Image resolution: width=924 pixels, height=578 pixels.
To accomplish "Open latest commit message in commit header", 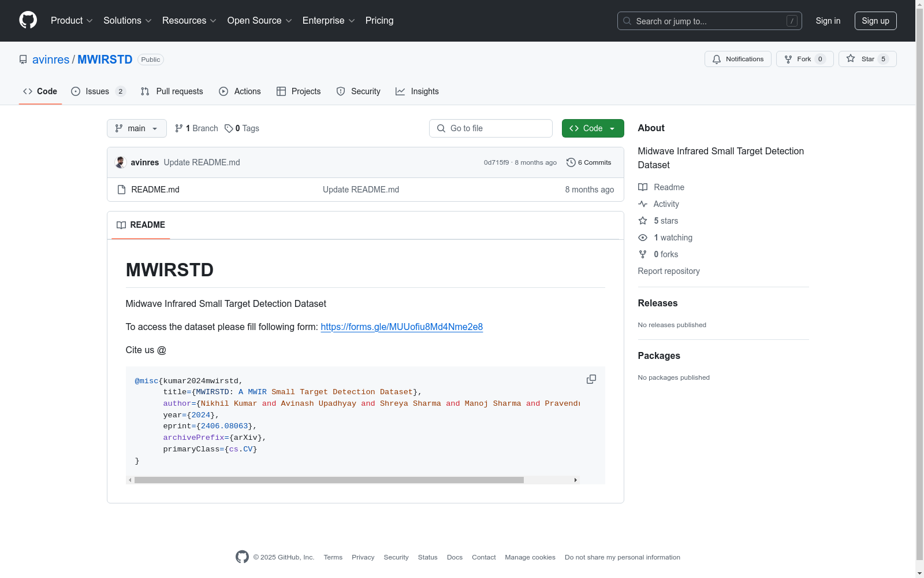I will 202,162.
